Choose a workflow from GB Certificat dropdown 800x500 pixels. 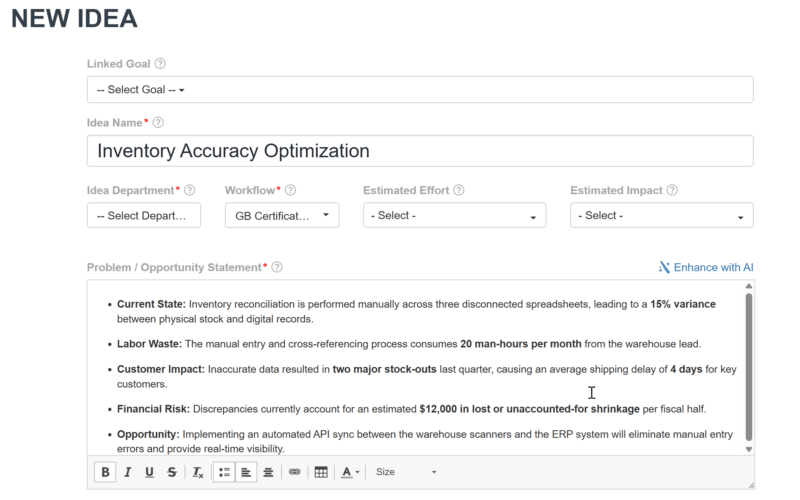282,215
